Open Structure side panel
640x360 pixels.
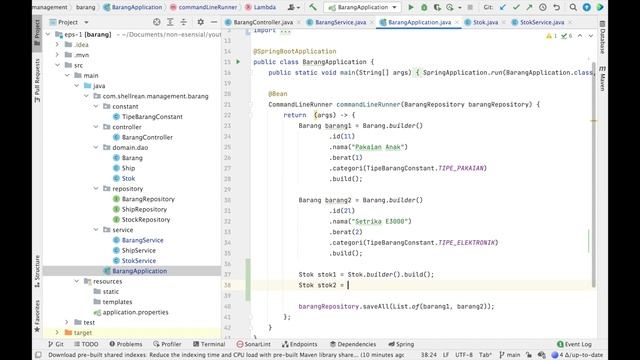point(37,271)
